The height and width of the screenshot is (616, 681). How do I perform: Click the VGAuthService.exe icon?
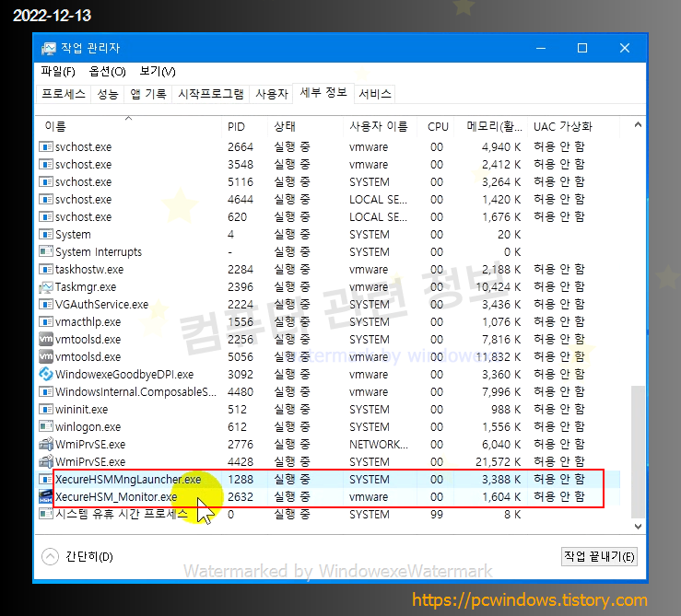click(45, 304)
